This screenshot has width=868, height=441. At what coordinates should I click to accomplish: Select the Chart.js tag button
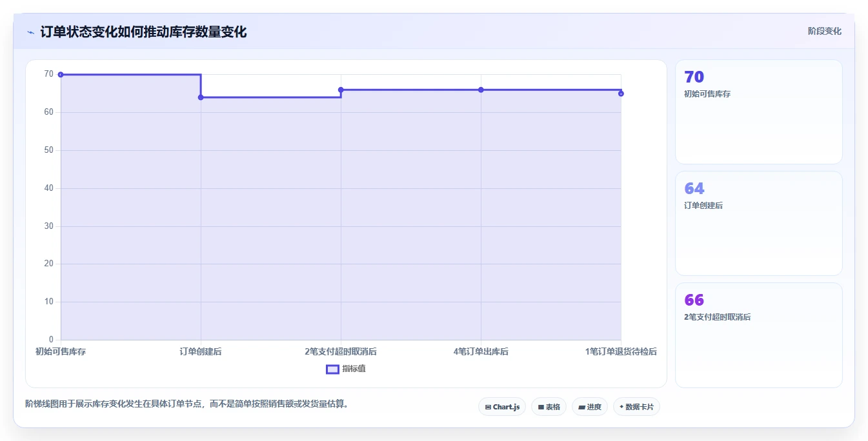[502, 407]
